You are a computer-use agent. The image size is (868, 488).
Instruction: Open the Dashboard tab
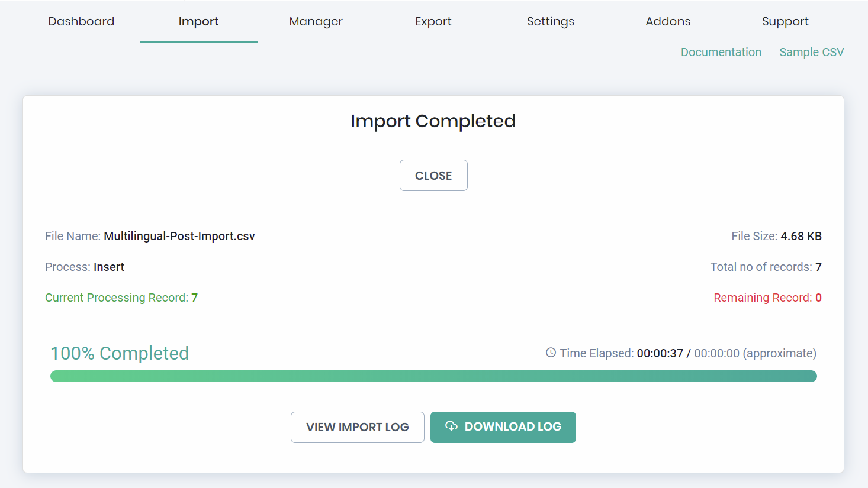pyautogui.click(x=81, y=21)
